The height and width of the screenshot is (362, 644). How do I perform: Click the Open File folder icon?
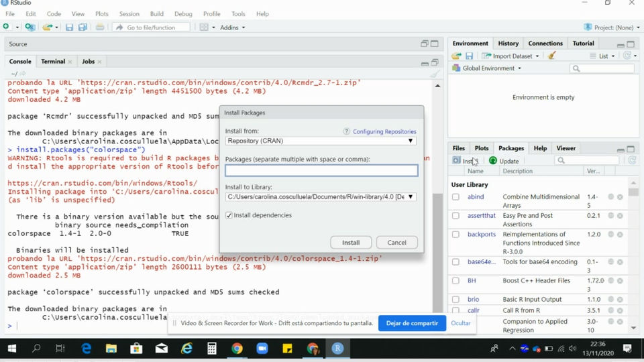click(47, 27)
